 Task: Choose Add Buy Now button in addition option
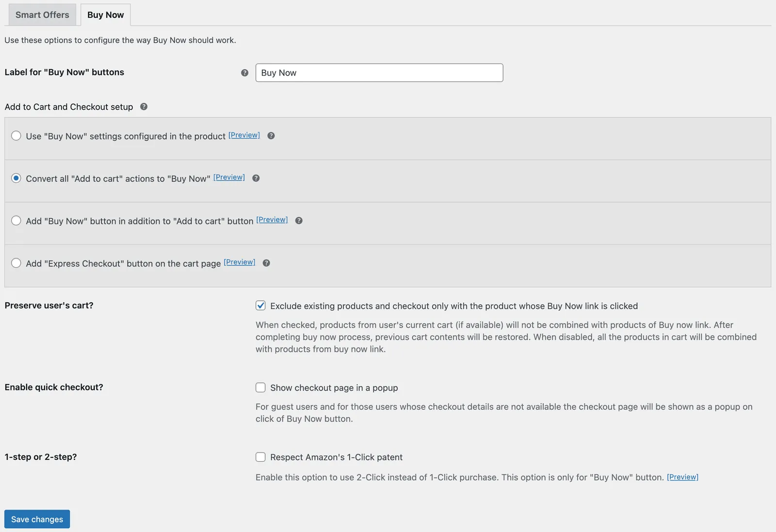click(16, 221)
